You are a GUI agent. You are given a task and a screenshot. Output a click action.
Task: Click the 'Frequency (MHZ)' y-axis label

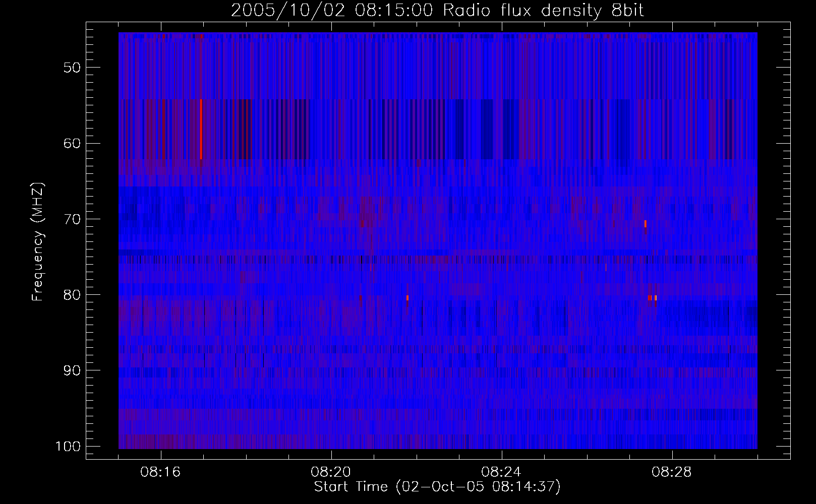click(38, 242)
